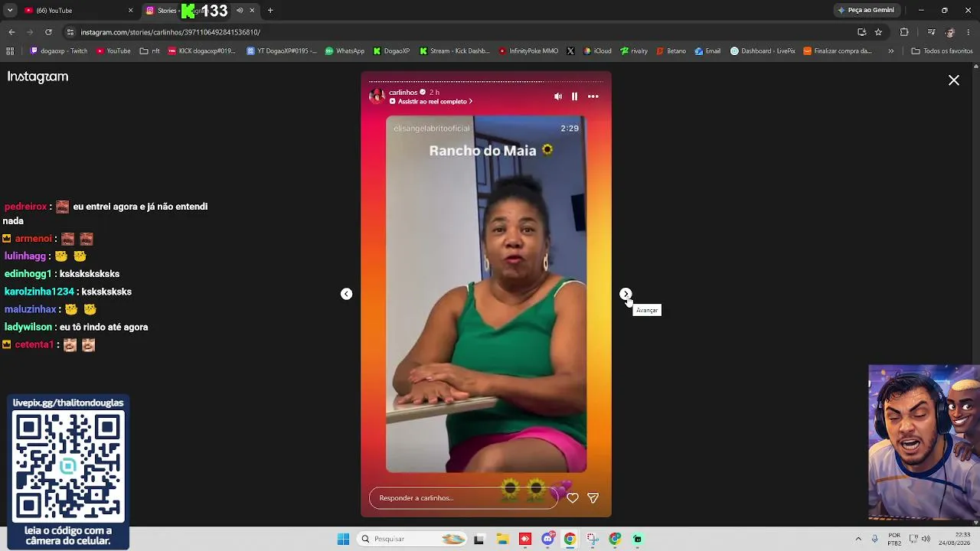
Task: Go to the next story with the right arrow
Action: point(626,294)
